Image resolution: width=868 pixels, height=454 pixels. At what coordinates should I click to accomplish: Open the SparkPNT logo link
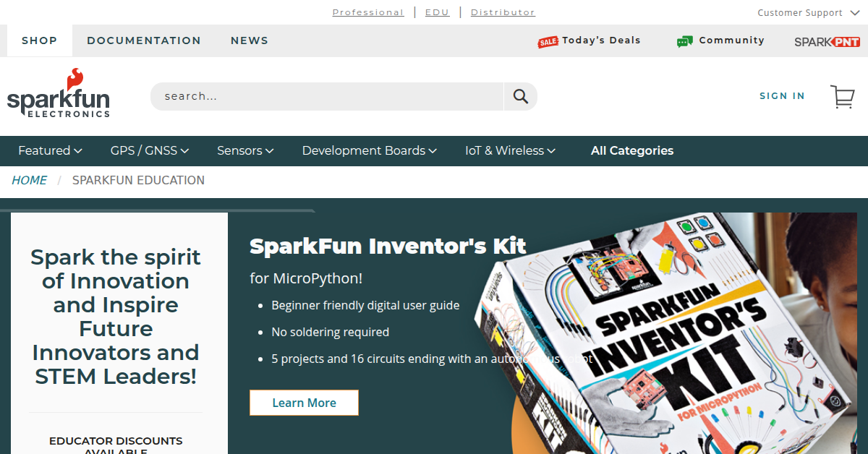point(827,42)
